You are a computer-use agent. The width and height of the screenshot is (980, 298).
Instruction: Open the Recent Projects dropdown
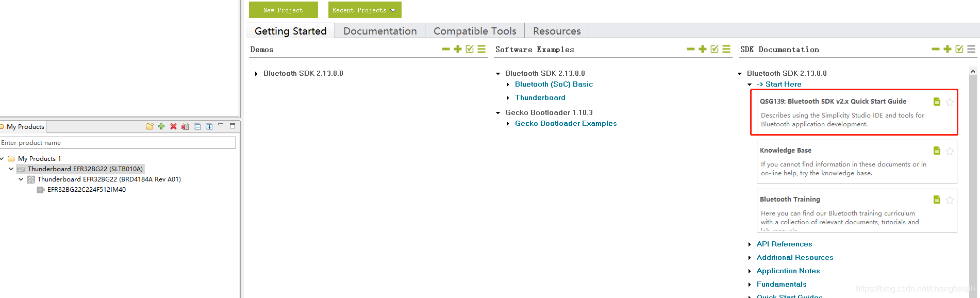click(x=364, y=10)
